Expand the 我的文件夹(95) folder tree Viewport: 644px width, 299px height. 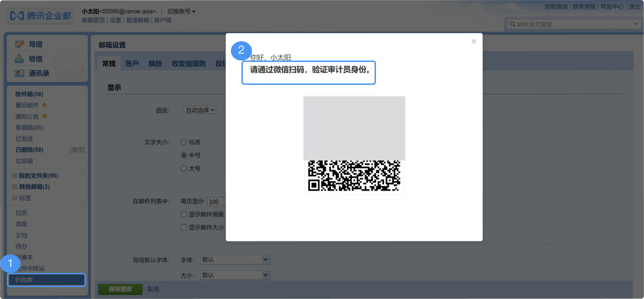coord(15,176)
